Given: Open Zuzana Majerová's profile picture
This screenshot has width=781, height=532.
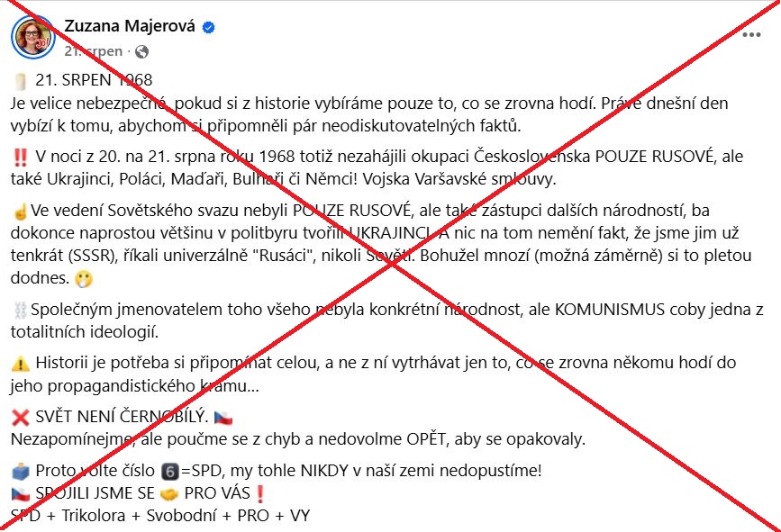Looking at the screenshot, I should tap(32, 36).
